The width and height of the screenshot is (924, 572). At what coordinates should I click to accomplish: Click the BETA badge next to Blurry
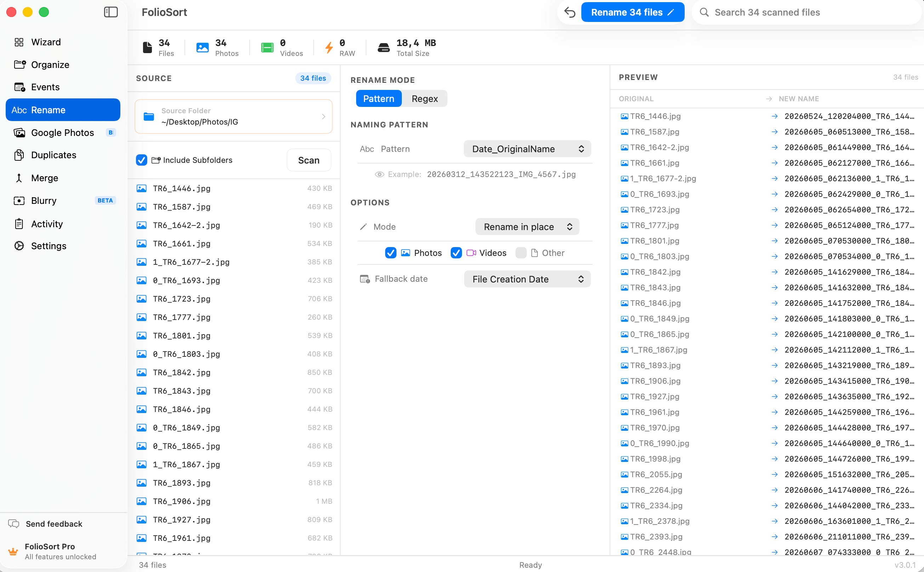105,200
